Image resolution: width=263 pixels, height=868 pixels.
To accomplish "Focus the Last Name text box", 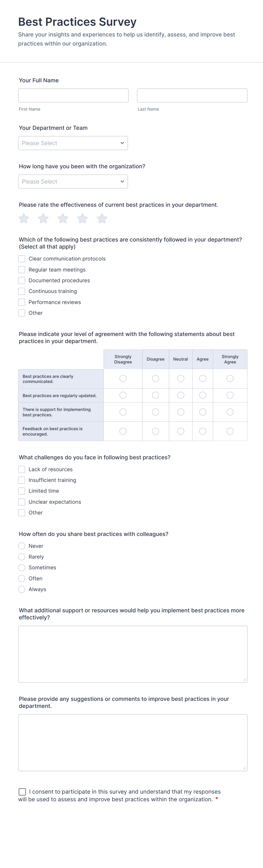I will (x=192, y=96).
